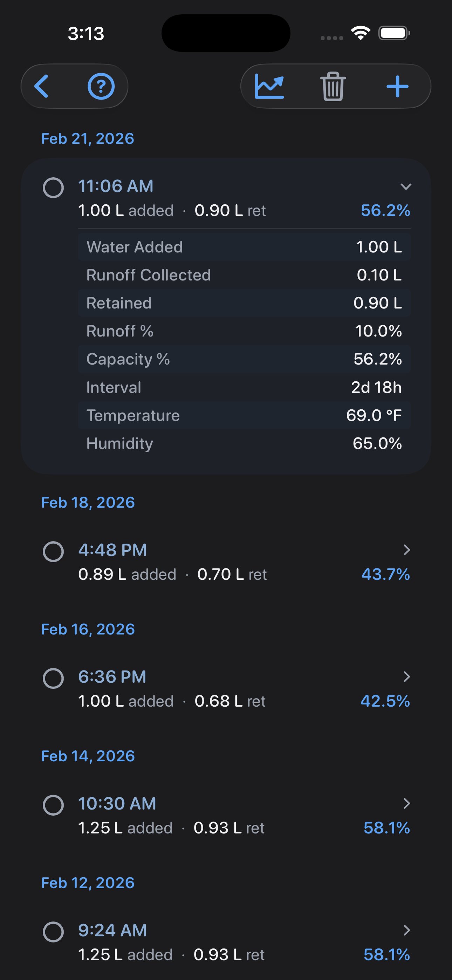This screenshot has height=980, width=452.
Task: Select the 6:36 PM entry circle
Action: [53, 678]
